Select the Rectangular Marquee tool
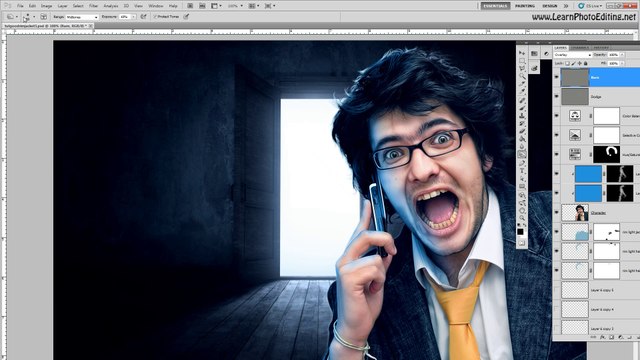This screenshot has height=360, width=640. coord(522,61)
